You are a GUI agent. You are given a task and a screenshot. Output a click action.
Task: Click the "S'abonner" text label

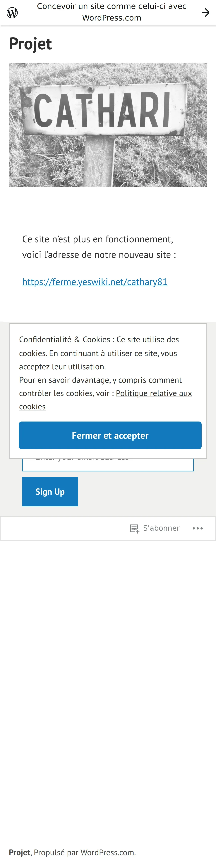(161, 528)
